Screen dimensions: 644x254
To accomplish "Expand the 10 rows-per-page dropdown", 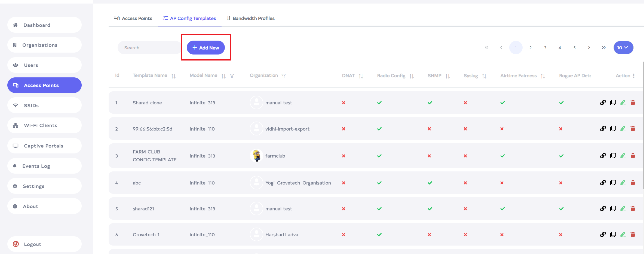I will [623, 48].
